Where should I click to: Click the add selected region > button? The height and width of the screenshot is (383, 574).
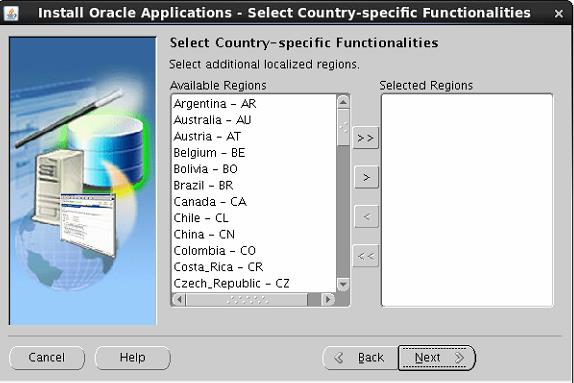click(366, 178)
